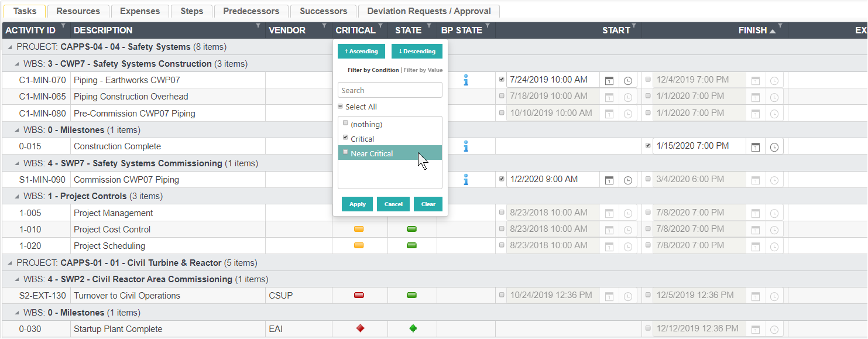Open the Deviation Requests / Approval tab

pyautogui.click(x=429, y=11)
